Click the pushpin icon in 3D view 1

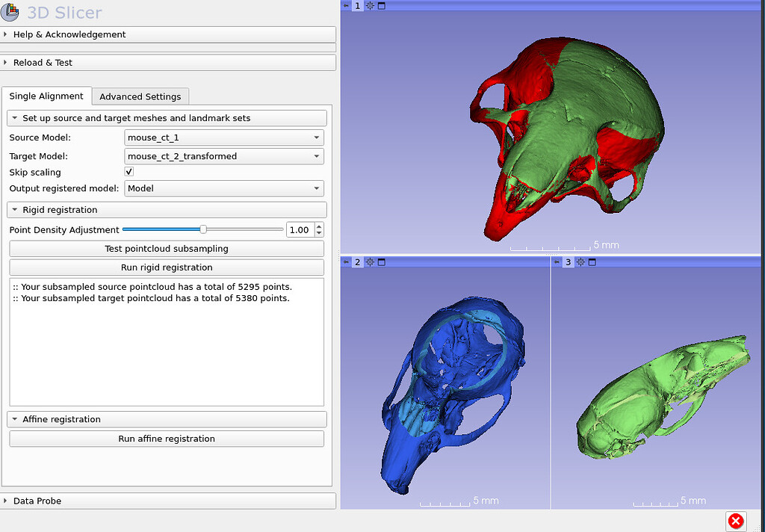[346, 5]
